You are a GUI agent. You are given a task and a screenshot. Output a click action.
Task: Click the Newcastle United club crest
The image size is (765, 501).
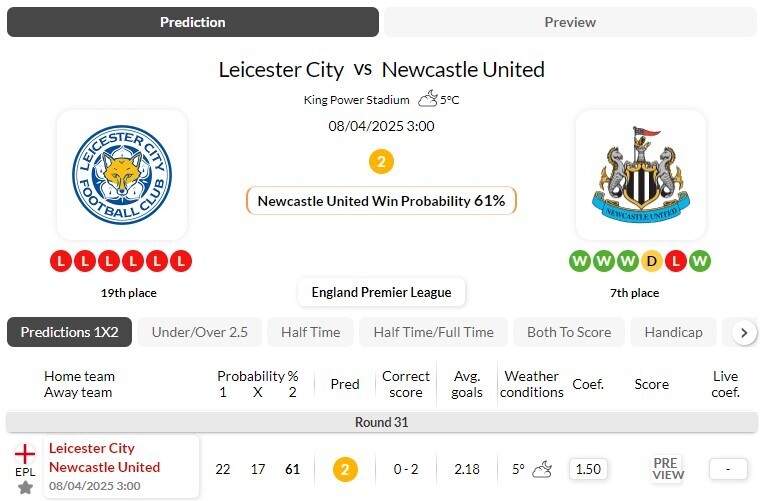click(x=640, y=175)
